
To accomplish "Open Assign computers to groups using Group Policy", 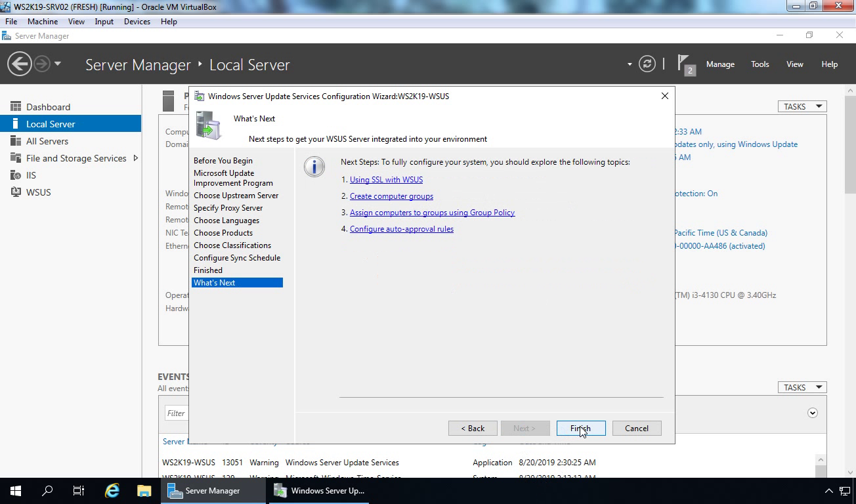I will [x=432, y=213].
